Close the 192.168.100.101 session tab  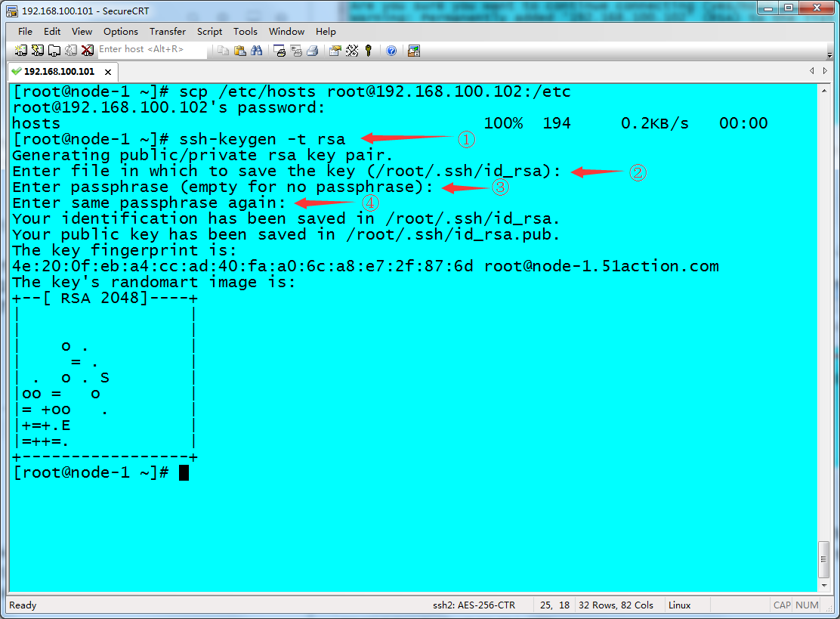[108, 72]
